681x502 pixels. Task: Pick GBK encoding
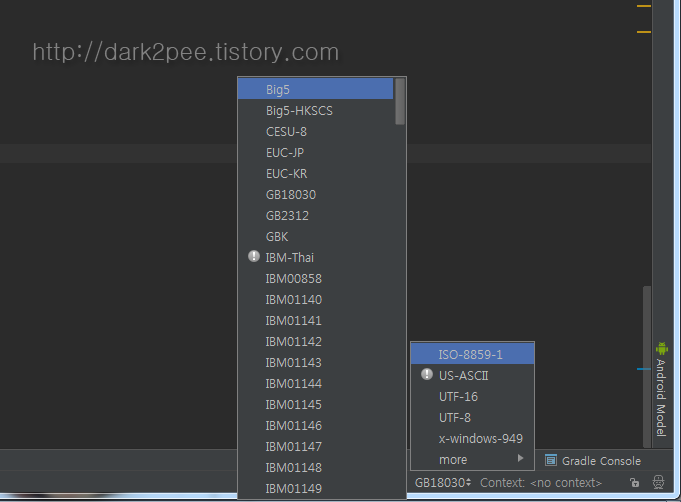315,236
